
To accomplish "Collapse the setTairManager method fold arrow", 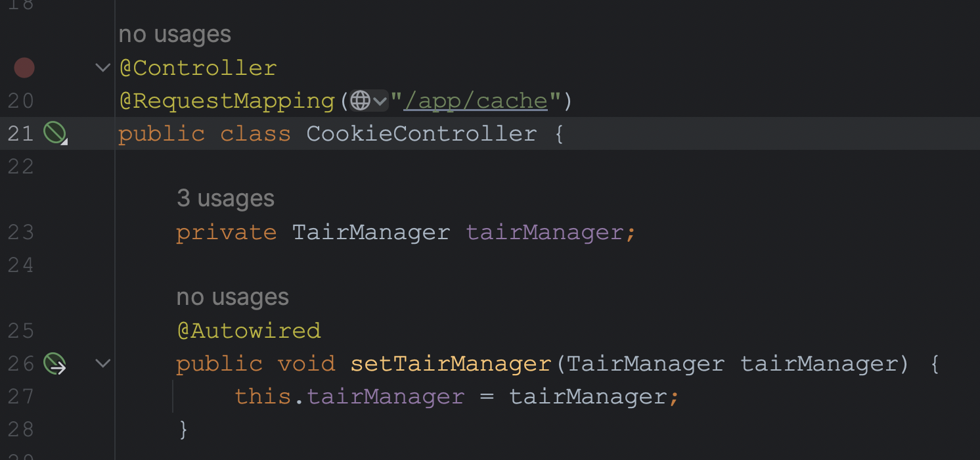I will tap(103, 363).
